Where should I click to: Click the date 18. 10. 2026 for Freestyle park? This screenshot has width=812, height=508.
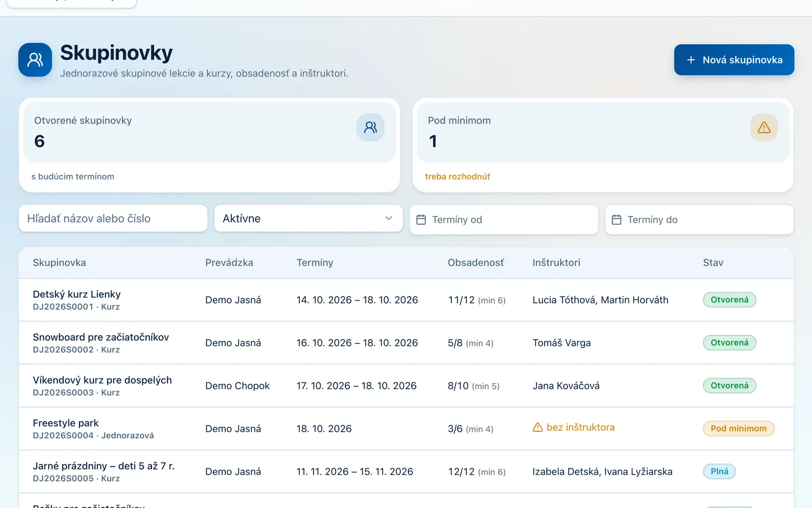tap(324, 428)
